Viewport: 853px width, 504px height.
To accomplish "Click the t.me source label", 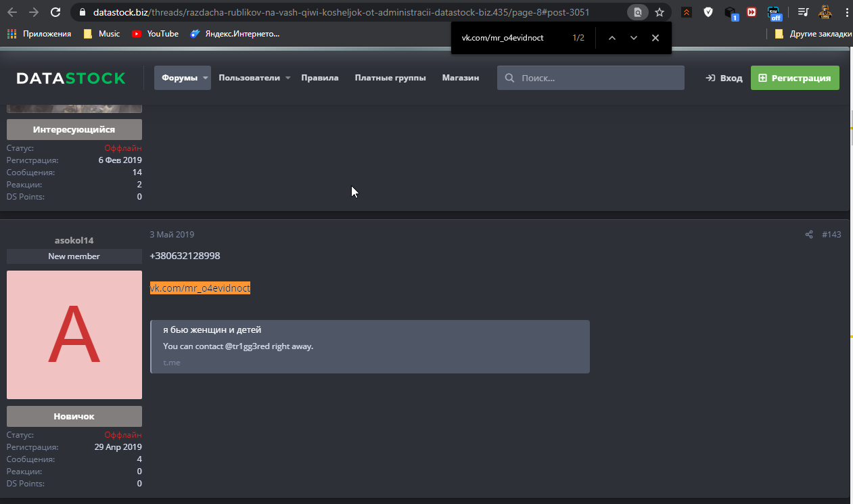I will 172,363.
